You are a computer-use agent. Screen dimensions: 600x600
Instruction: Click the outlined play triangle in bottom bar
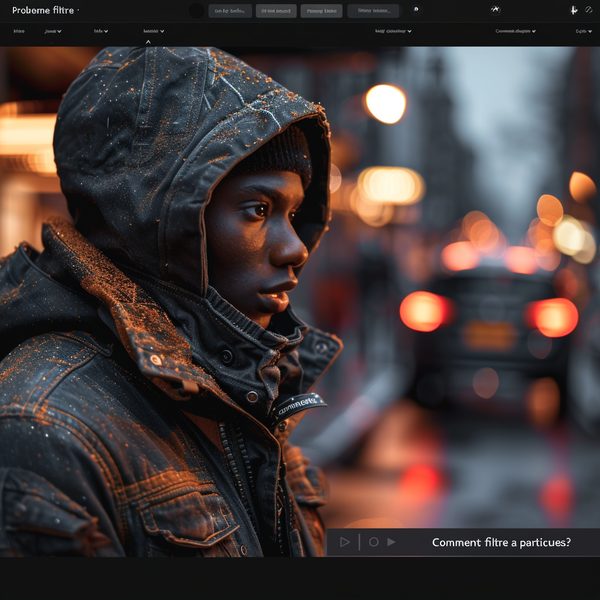pos(345,542)
